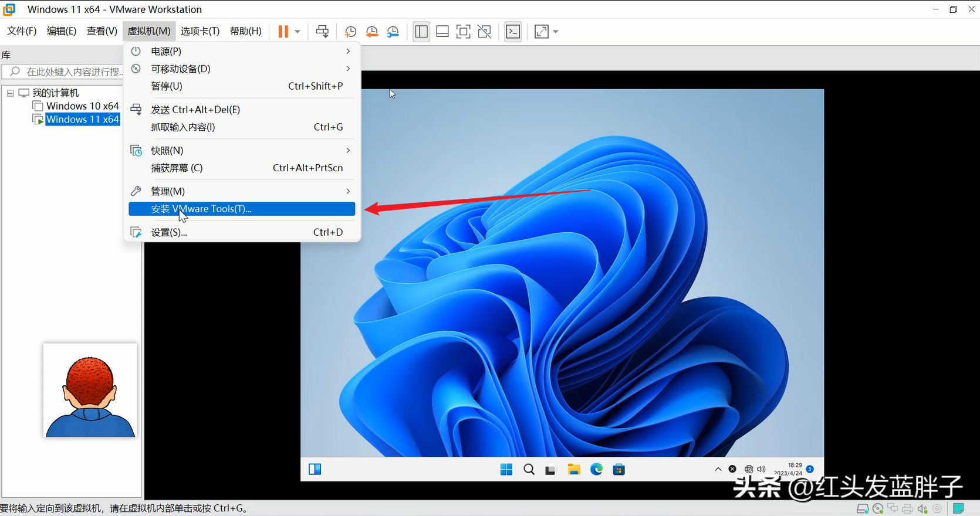Click the library search input field
Viewport: 980px width, 516px height.
point(70,72)
